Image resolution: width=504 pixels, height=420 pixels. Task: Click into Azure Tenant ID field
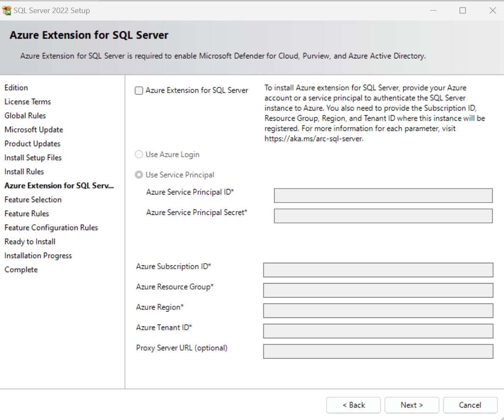coord(378,331)
